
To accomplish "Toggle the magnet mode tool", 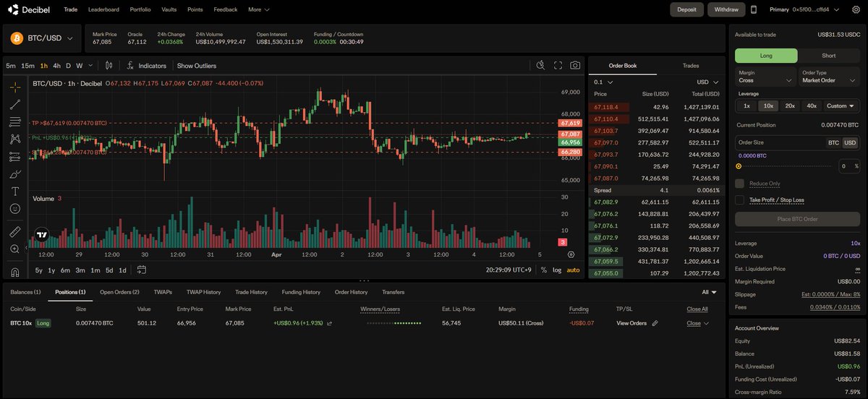I will pyautogui.click(x=15, y=272).
